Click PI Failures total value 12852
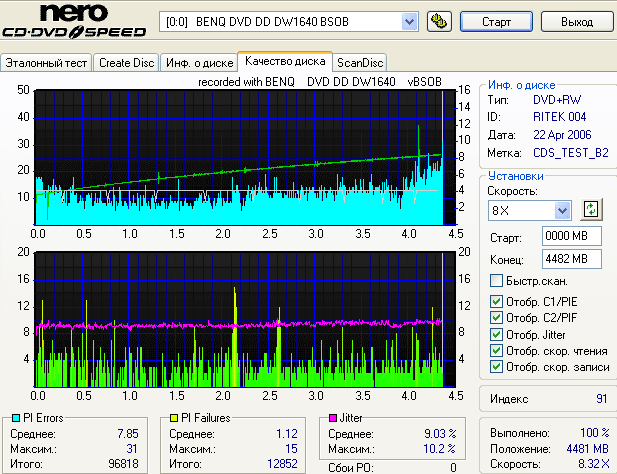The image size is (617, 474). click(282, 464)
